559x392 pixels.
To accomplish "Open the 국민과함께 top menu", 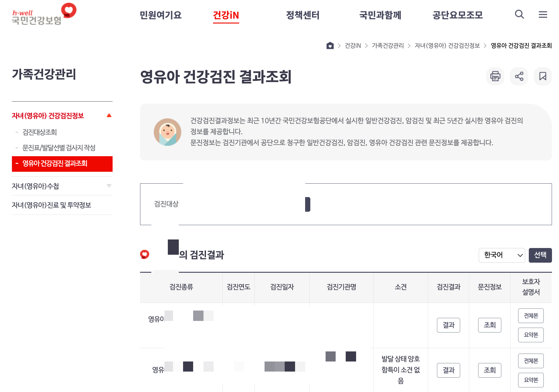I will click(x=380, y=15).
